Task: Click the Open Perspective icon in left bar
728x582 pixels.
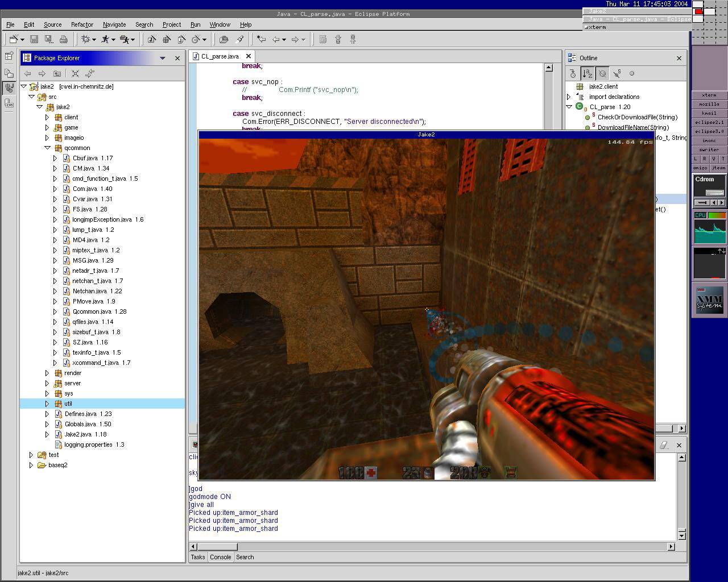Action: 9,56
